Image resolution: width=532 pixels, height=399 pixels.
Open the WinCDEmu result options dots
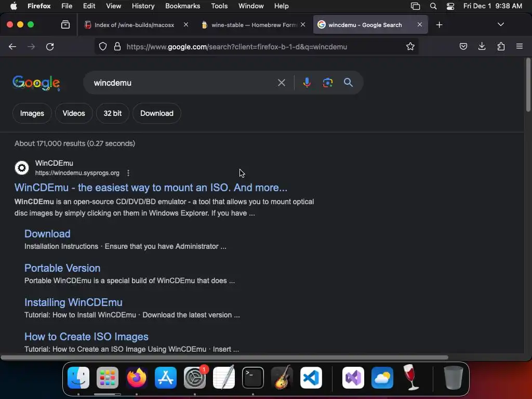(128, 173)
